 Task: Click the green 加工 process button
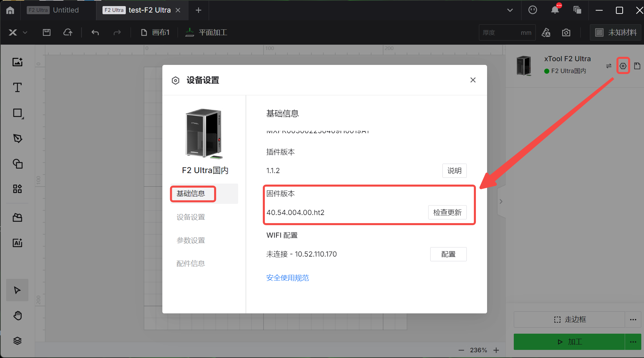pos(569,342)
